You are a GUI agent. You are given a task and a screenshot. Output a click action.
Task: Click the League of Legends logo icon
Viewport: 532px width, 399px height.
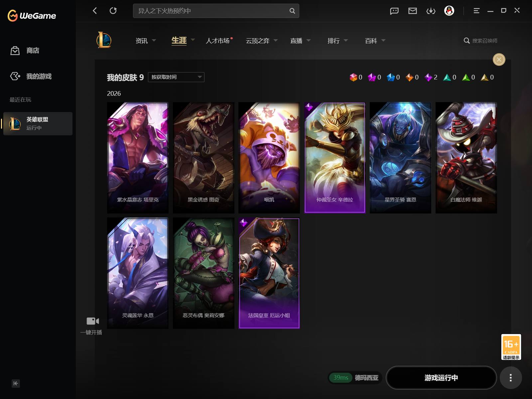click(104, 40)
